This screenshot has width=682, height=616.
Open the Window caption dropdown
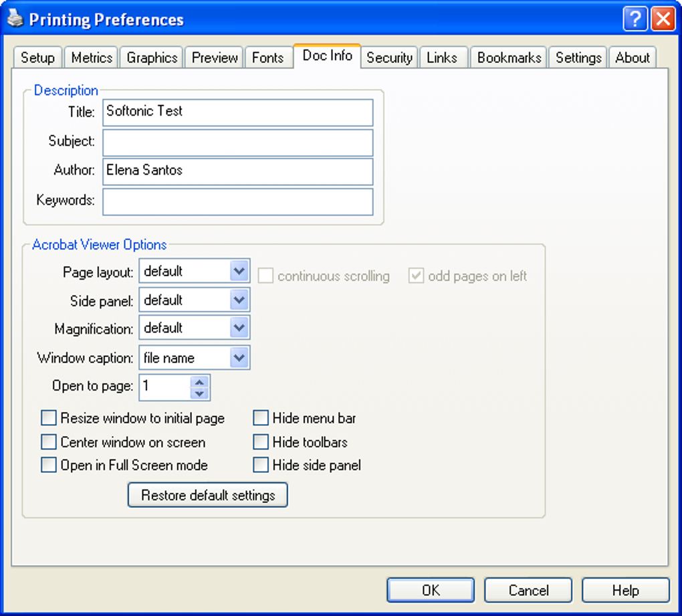239,358
